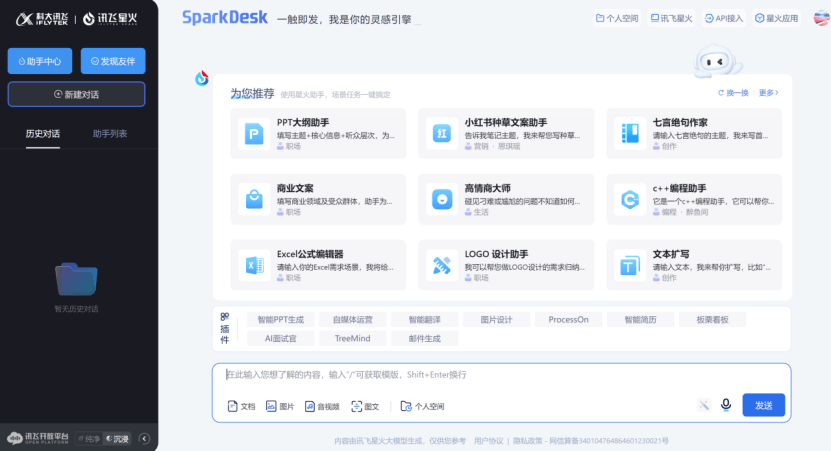Switch to the 助手列表 tab

[110, 134]
